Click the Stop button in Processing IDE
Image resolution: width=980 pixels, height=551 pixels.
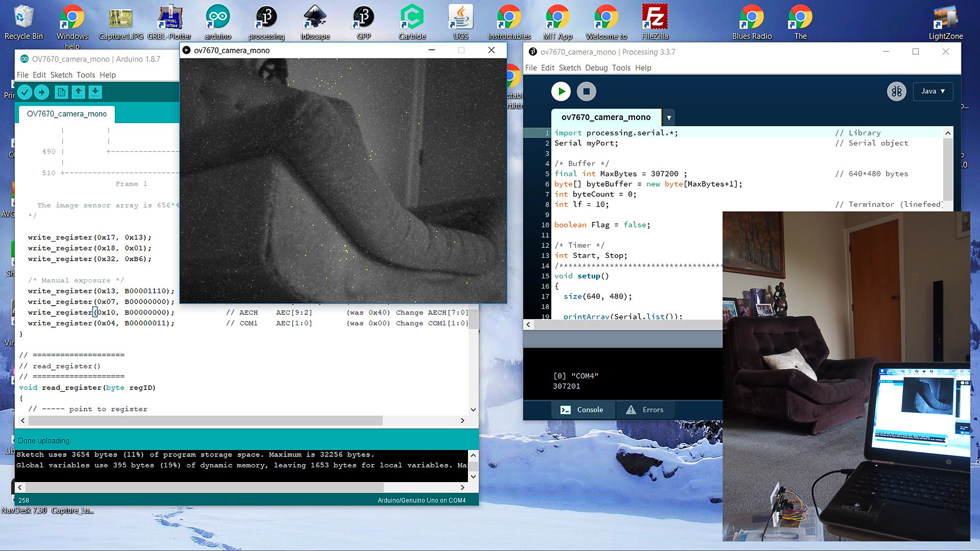coord(586,91)
